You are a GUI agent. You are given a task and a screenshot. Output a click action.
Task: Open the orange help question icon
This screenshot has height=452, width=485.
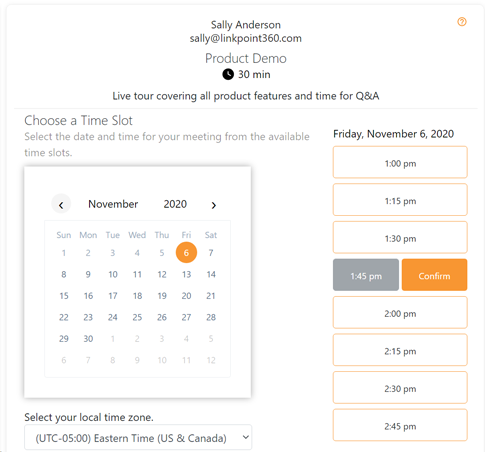pyautogui.click(x=462, y=22)
